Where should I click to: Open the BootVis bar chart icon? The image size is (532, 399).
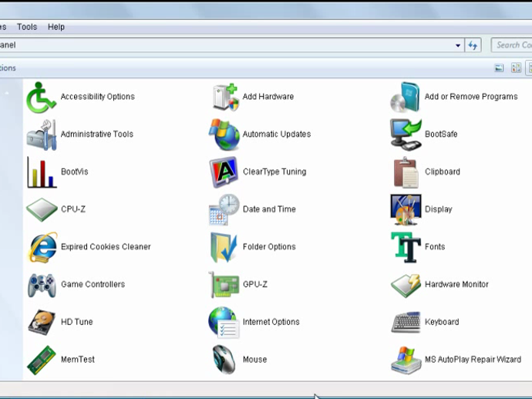42,173
